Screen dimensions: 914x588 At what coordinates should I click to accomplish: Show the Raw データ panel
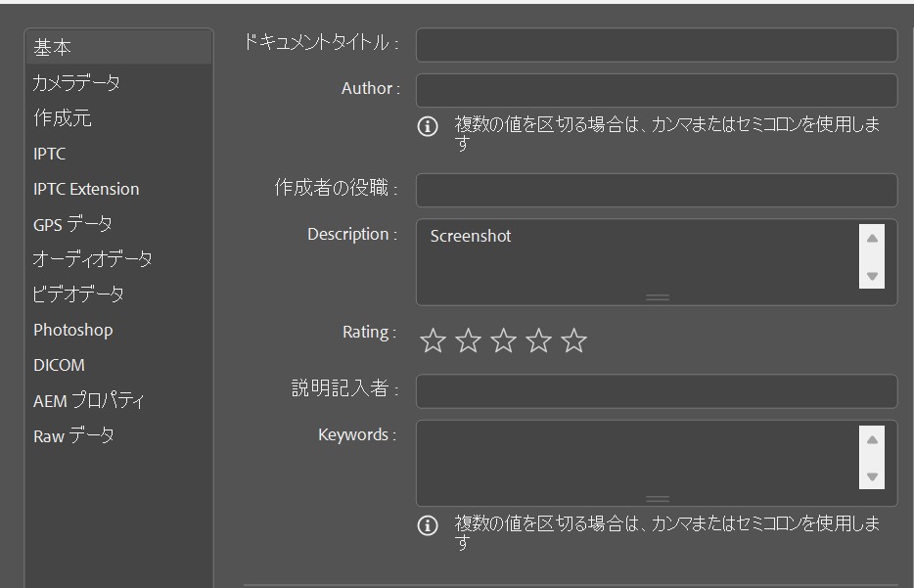tap(73, 435)
